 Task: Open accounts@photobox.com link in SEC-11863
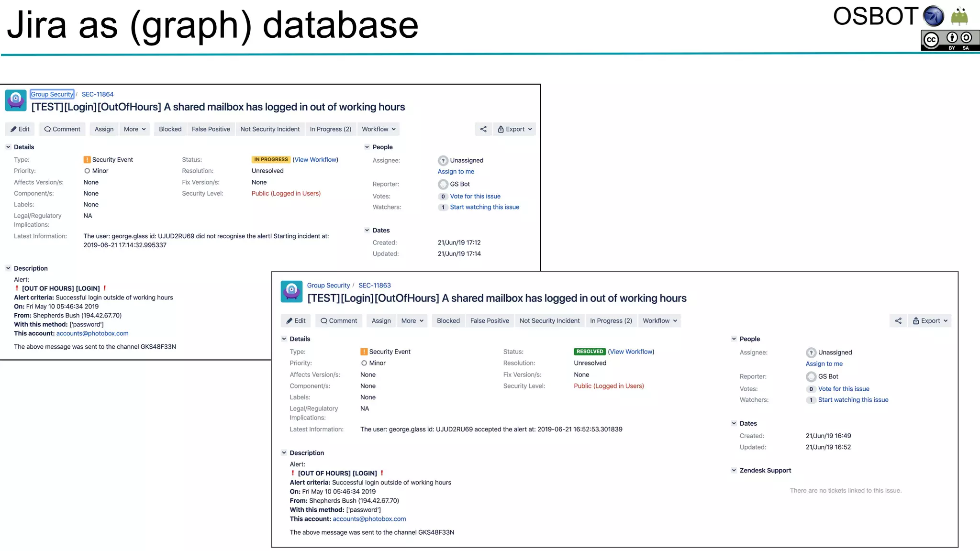click(369, 519)
